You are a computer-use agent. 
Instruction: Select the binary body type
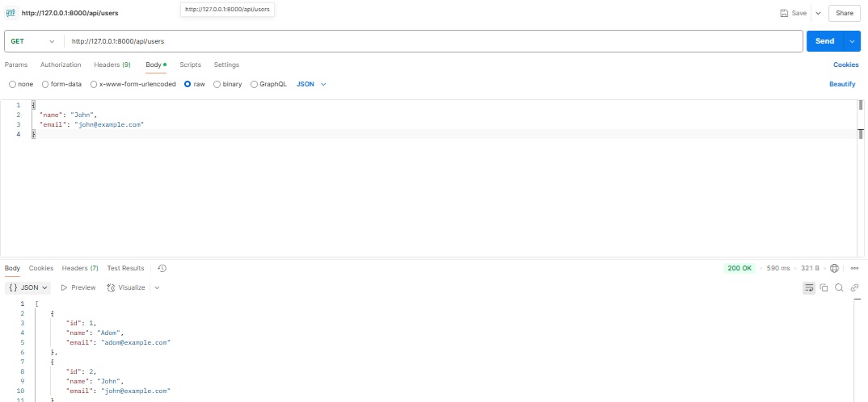pyautogui.click(x=217, y=85)
